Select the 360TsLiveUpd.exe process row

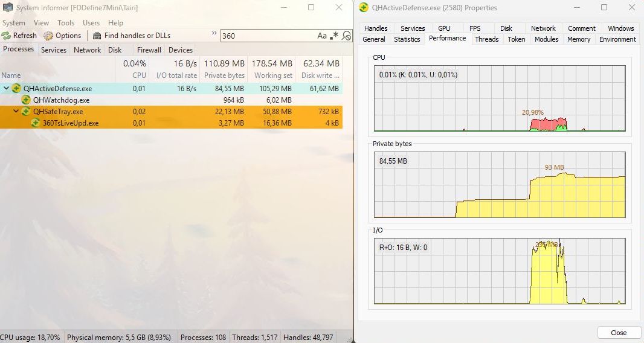[x=171, y=123]
